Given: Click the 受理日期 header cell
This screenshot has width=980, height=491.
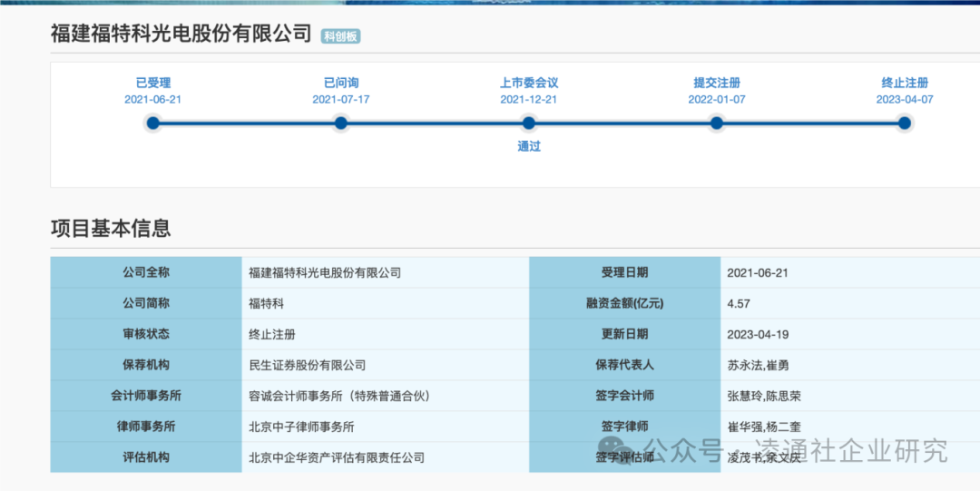Looking at the screenshot, I should pyautogui.click(x=625, y=272).
